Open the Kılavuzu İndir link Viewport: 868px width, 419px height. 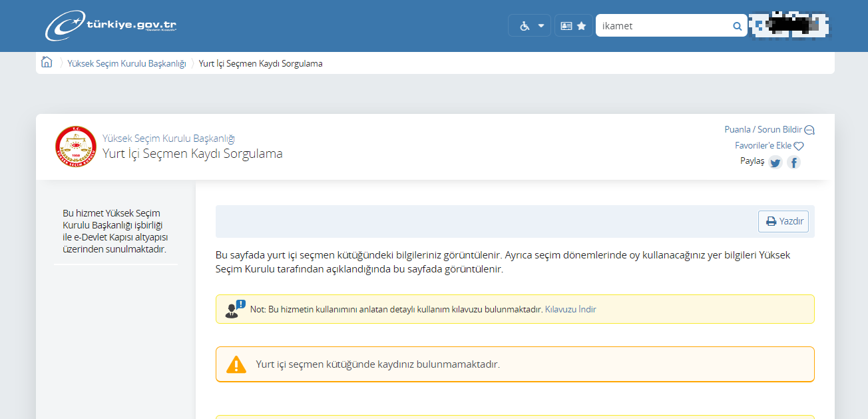(570, 309)
